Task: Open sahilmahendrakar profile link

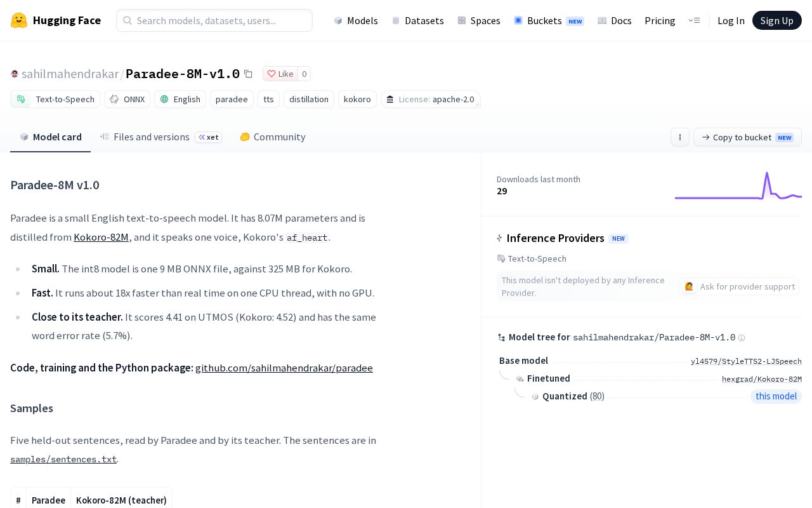Action: 70,74
